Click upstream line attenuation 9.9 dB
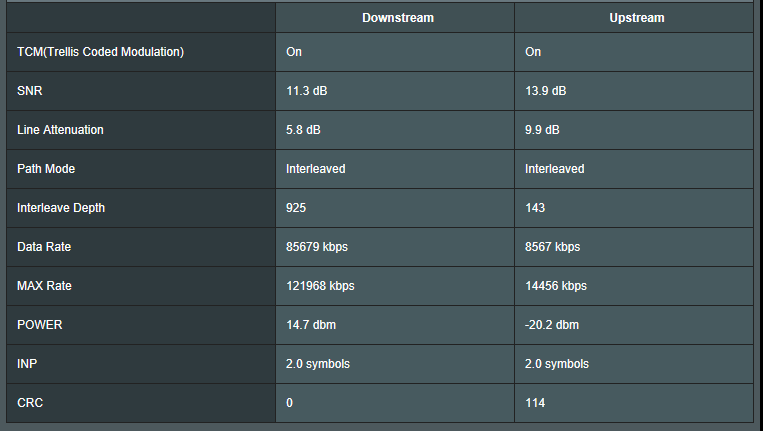Image resolution: width=763 pixels, height=431 pixels. coord(542,130)
